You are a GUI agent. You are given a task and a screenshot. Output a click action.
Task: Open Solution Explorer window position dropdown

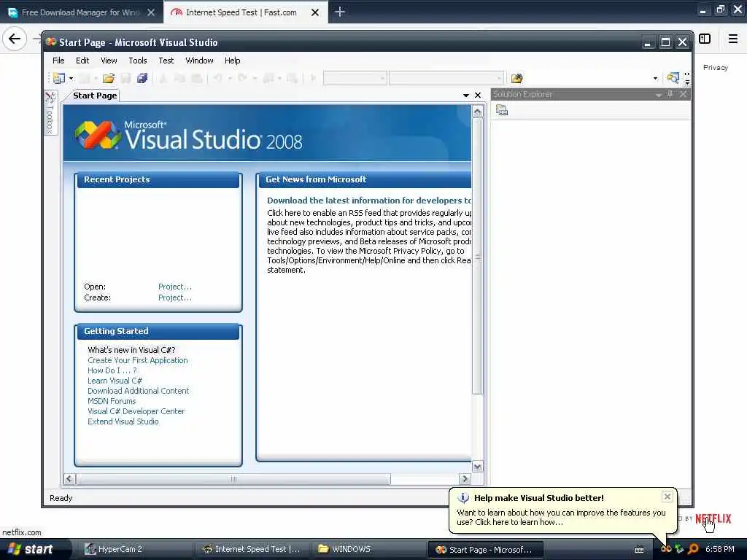tap(659, 95)
